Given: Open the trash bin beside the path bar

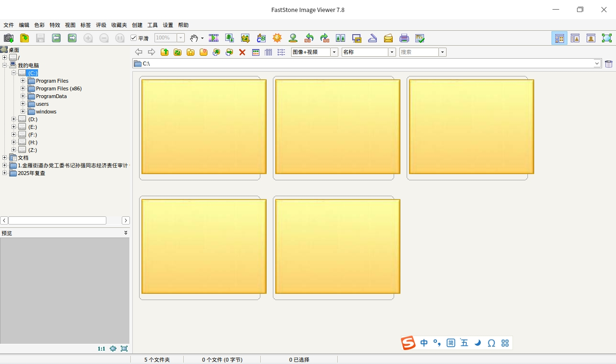Looking at the screenshot, I should click(x=609, y=63).
